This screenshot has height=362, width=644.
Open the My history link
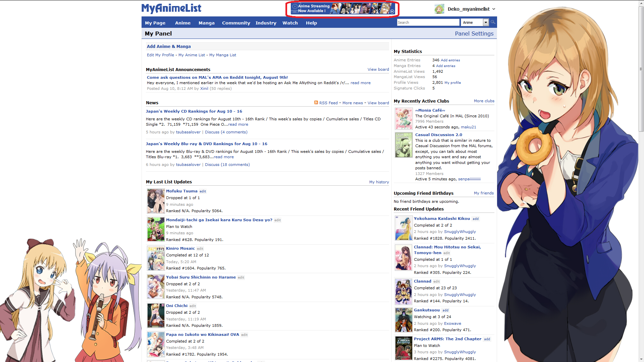(x=379, y=182)
